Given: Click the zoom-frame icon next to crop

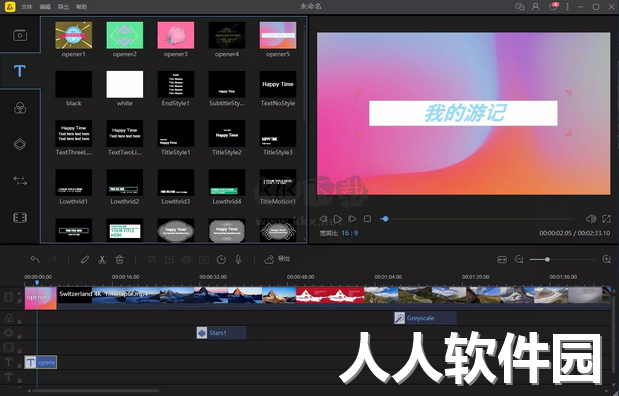Looking at the screenshot, I should click(169, 259).
